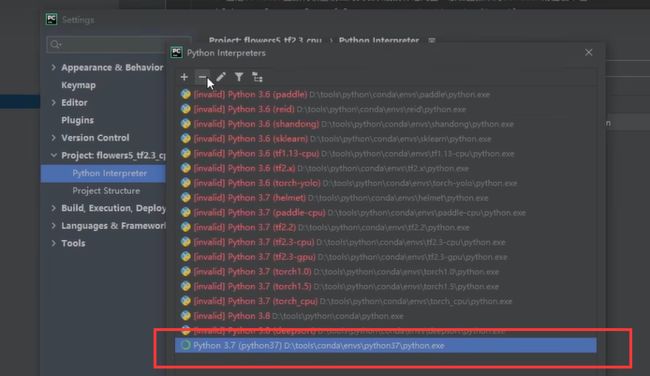The width and height of the screenshot is (650, 376).
Task: Select invalid Python 3.7 (paddle-cpu) interpreter
Action: point(386,213)
